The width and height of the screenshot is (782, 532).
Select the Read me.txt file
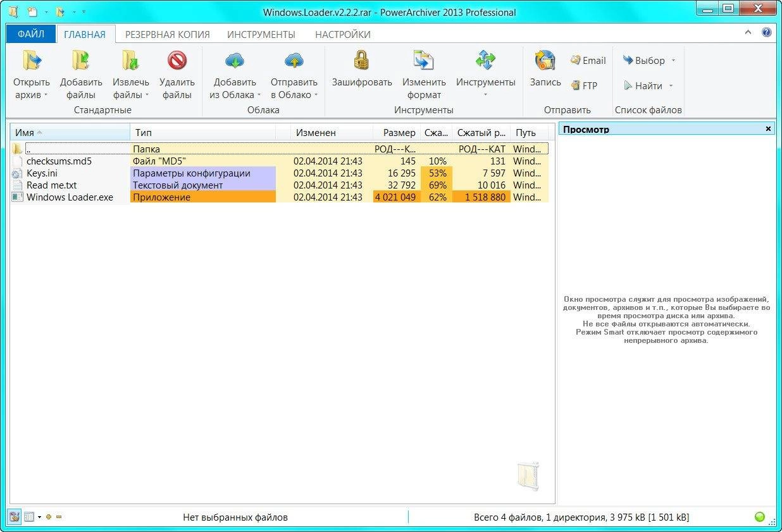[50, 185]
